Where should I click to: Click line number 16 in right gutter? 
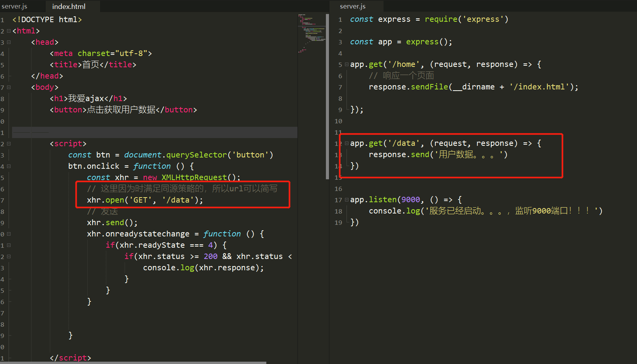[x=338, y=189]
